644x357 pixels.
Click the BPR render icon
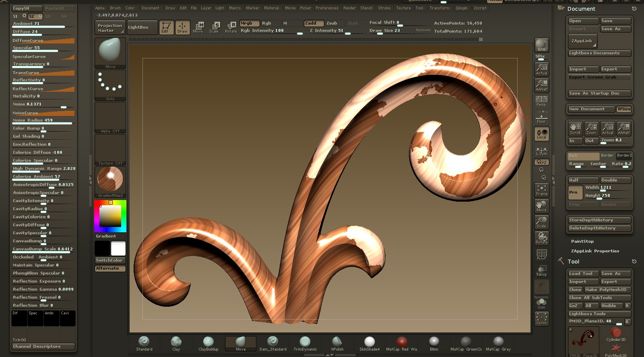coord(541,45)
